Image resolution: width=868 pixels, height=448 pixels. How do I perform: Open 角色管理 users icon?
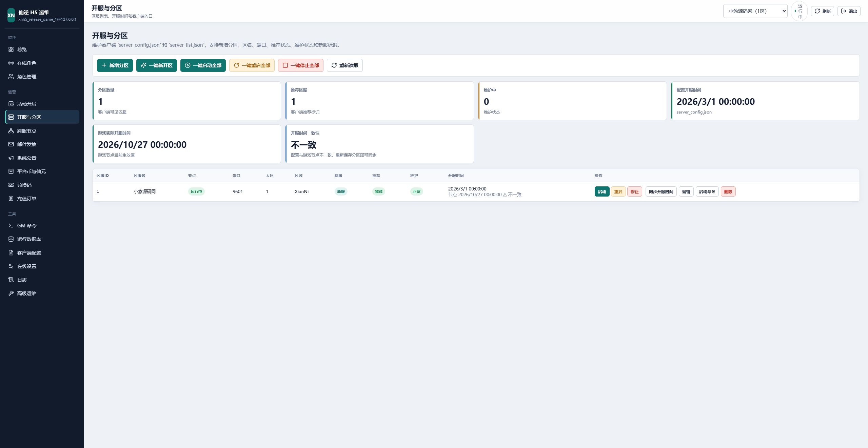coord(11,77)
